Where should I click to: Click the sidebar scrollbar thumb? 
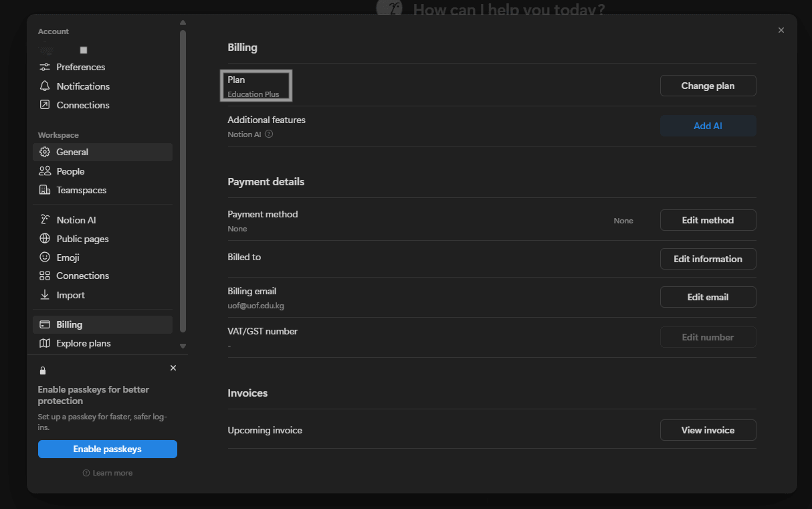(x=183, y=181)
